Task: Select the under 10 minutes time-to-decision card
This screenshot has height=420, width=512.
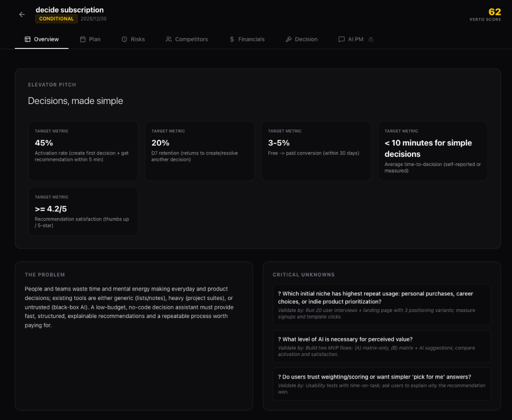Action: click(432, 150)
